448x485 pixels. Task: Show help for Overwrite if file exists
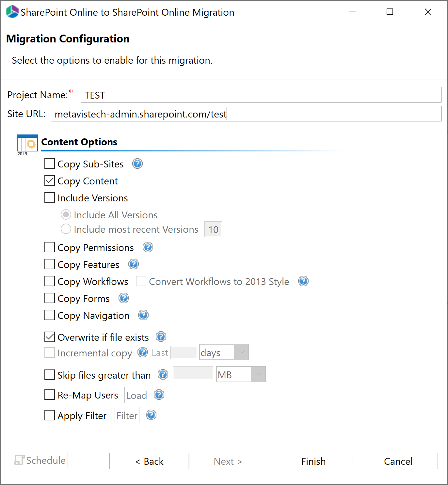tap(161, 336)
